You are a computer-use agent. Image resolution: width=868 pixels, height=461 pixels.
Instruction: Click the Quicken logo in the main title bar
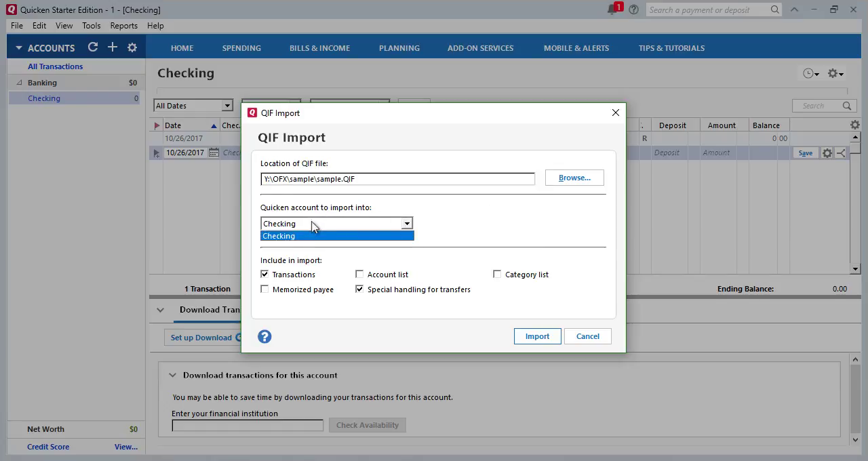click(x=11, y=9)
